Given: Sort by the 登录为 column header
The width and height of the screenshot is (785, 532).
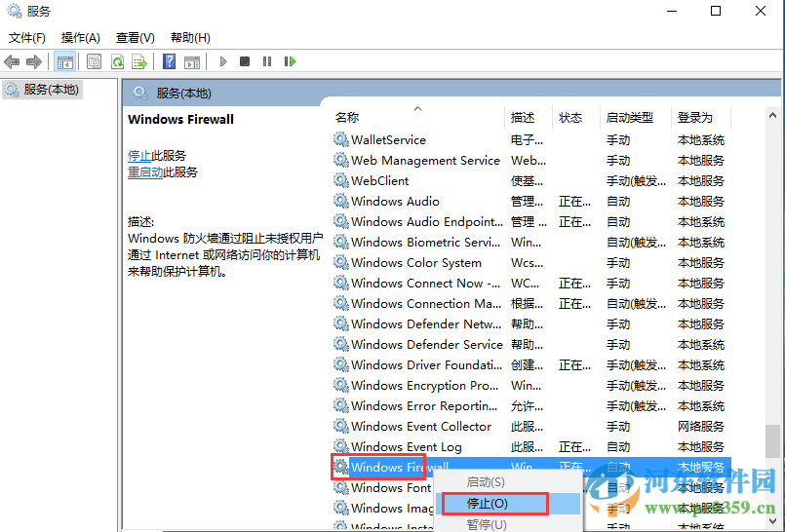Looking at the screenshot, I should pyautogui.click(x=701, y=118).
